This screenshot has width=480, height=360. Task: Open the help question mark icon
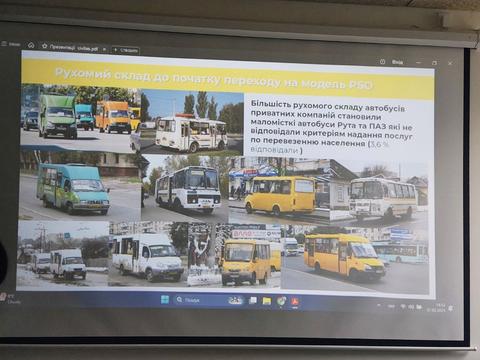[382, 62]
